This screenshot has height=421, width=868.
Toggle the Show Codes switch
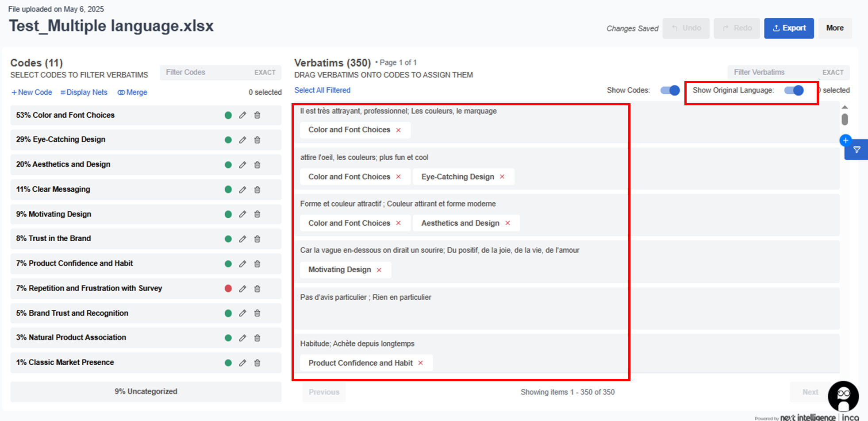670,90
